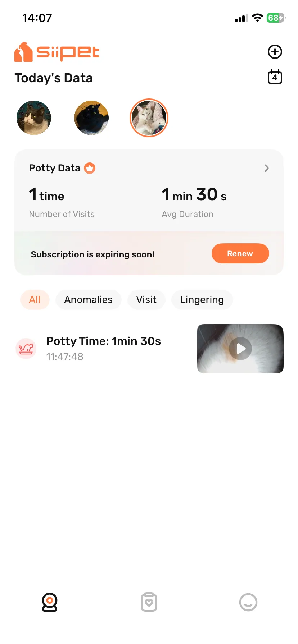
Task: Play the potty visit video clip
Action: tap(240, 349)
